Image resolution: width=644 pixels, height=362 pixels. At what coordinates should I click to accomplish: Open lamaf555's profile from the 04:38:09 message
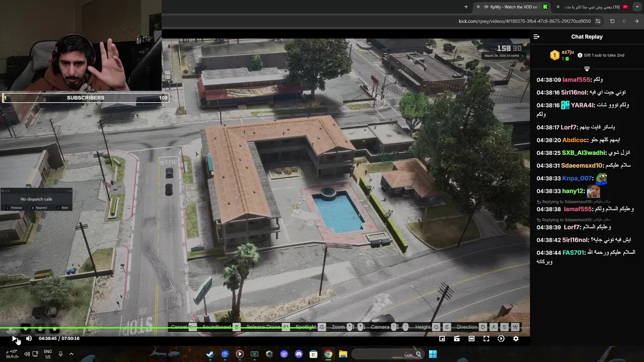coord(576,79)
